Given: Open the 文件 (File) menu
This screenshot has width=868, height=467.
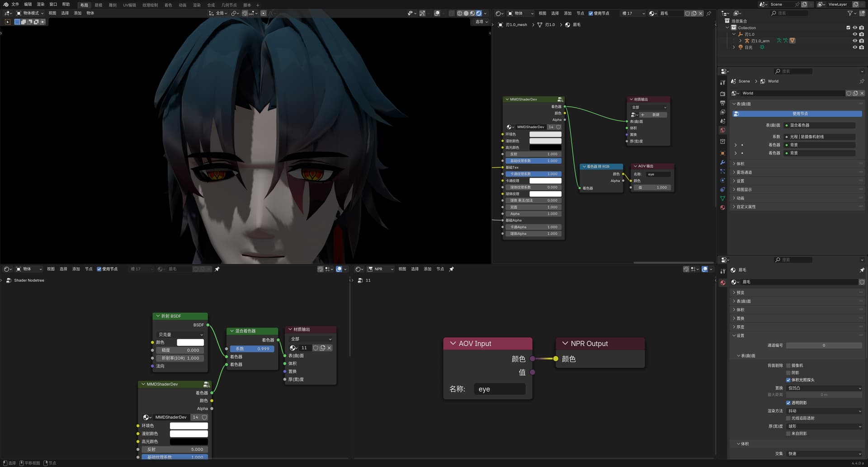Looking at the screenshot, I should [15, 5].
